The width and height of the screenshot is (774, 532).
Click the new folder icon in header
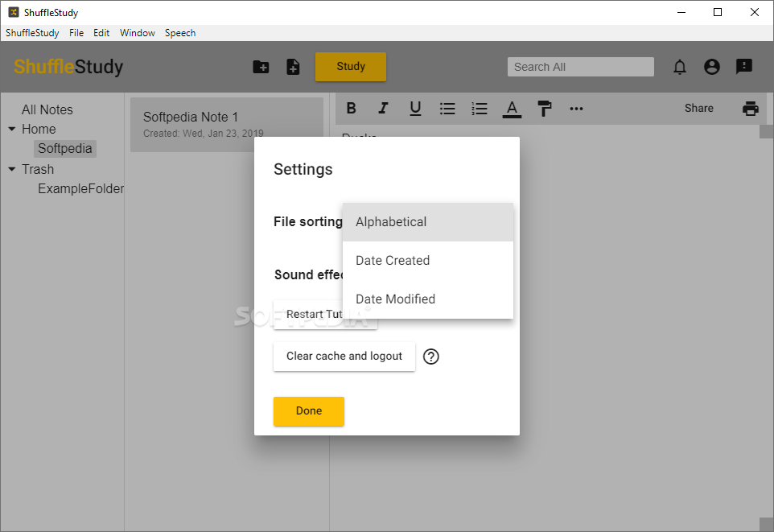tap(261, 67)
